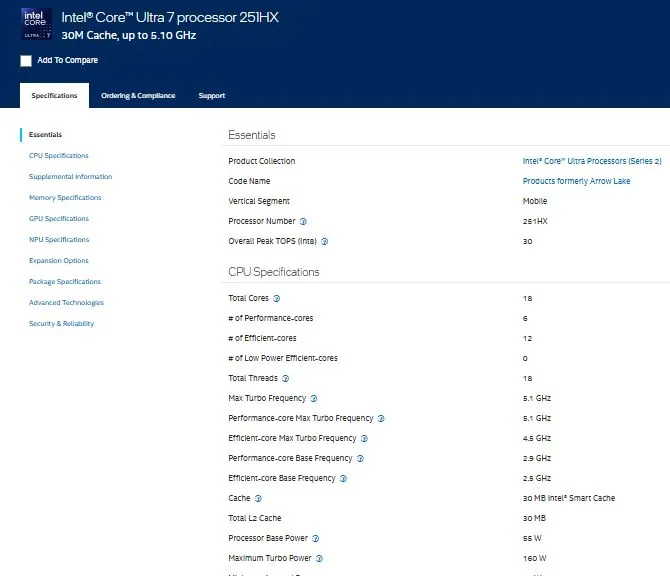
Task: Open NPU Specifications sidebar link
Action: (x=59, y=239)
